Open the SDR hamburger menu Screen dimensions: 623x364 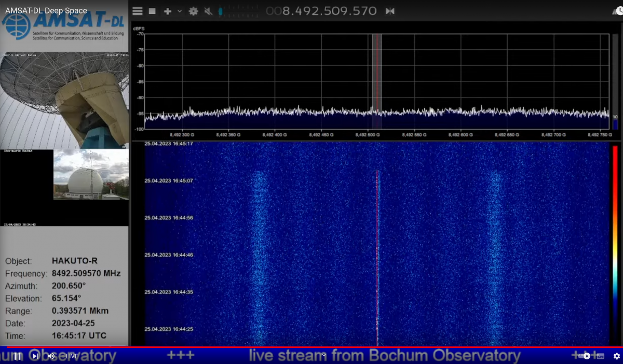137,11
